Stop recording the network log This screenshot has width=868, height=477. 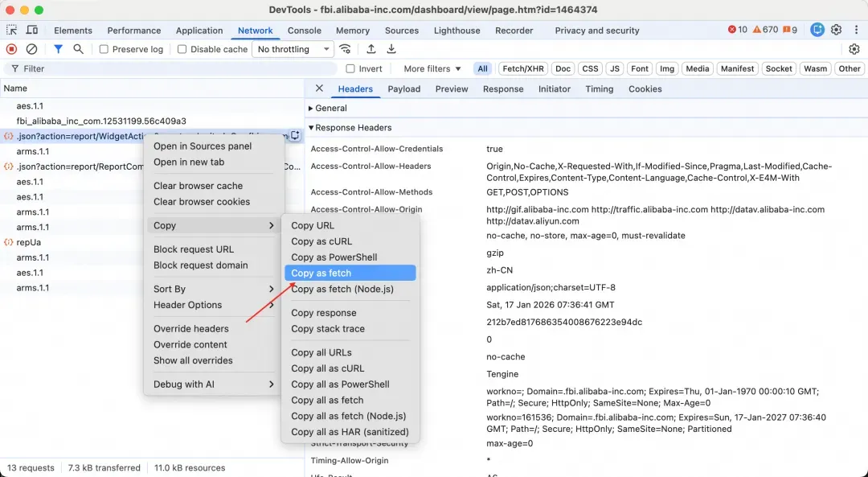tap(11, 49)
